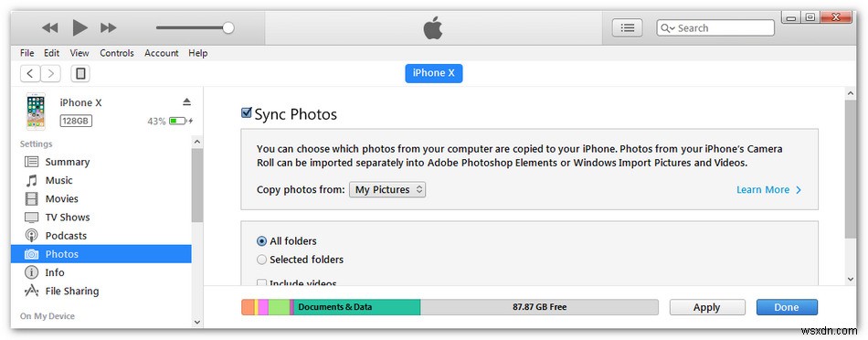Click the device icon button in toolbar
Viewport: 868px width, 340px height.
tap(80, 73)
